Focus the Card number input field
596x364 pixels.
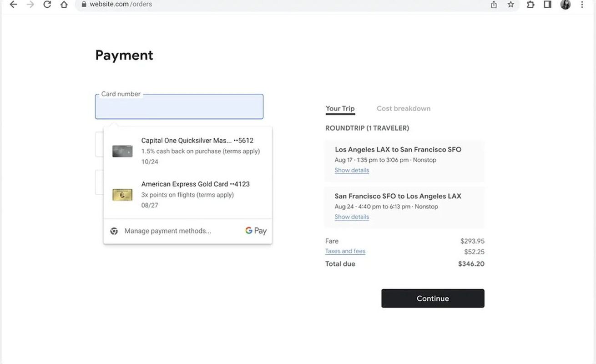click(179, 106)
